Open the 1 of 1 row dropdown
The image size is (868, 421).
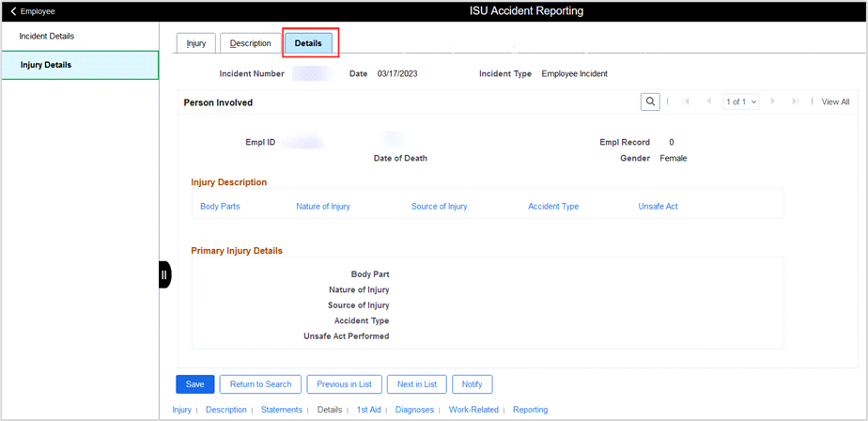742,101
